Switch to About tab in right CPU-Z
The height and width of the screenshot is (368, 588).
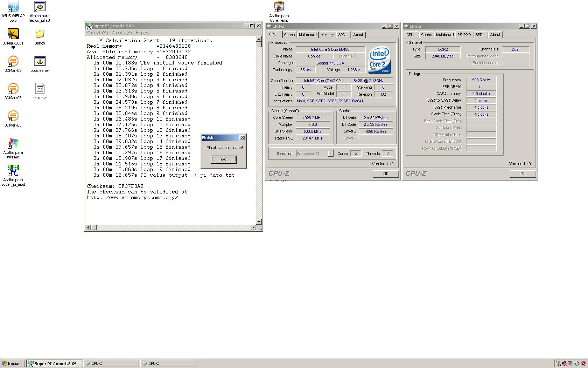coord(495,35)
